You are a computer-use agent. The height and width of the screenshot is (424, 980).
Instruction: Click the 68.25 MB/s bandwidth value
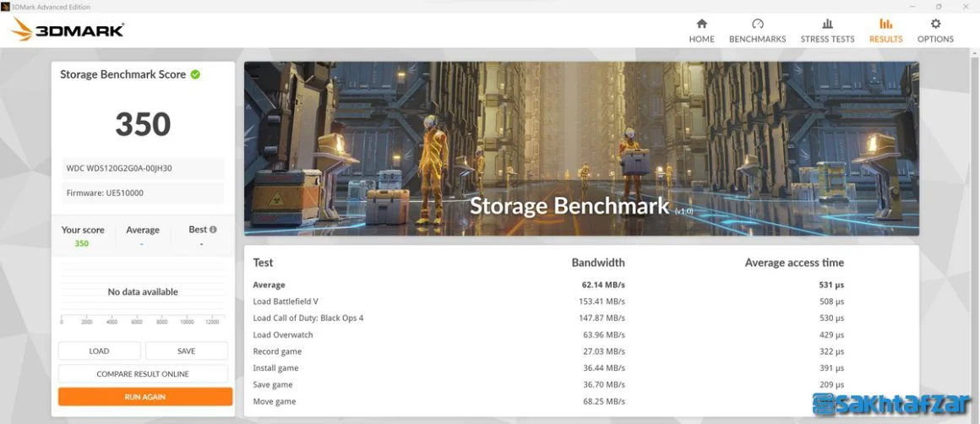click(x=604, y=401)
